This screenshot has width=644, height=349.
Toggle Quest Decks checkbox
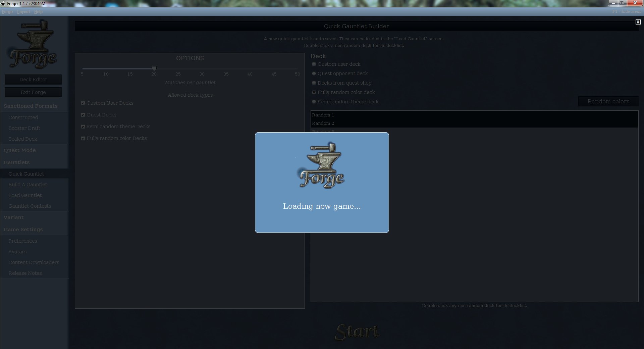83,115
